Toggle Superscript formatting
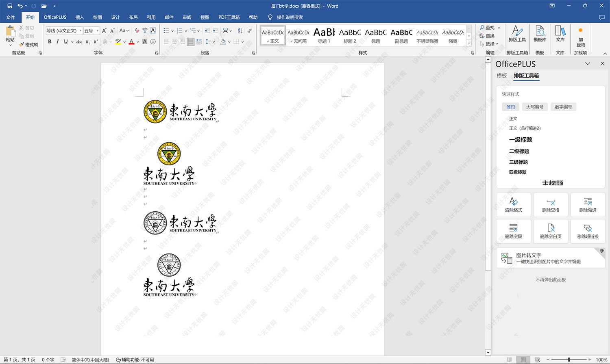The height and width of the screenshot is (364, 610). 96,41
